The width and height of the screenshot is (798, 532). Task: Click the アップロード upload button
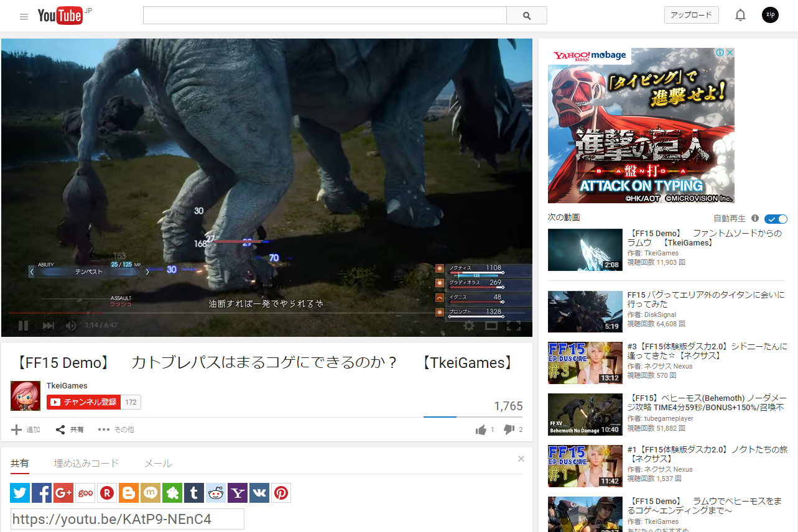pyautogui.click(x=691, y=16)
